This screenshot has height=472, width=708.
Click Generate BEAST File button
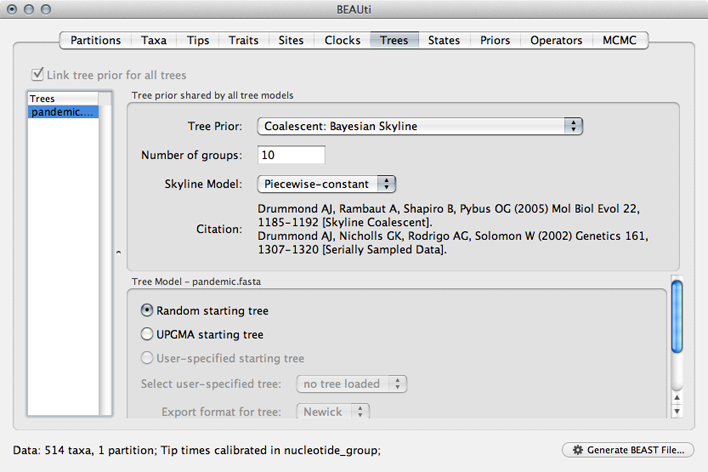click(x=627, y=450)
